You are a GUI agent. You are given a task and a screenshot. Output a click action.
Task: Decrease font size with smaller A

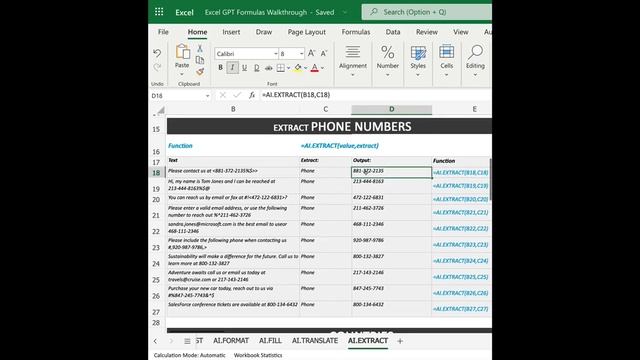click(x=324, y=53)
